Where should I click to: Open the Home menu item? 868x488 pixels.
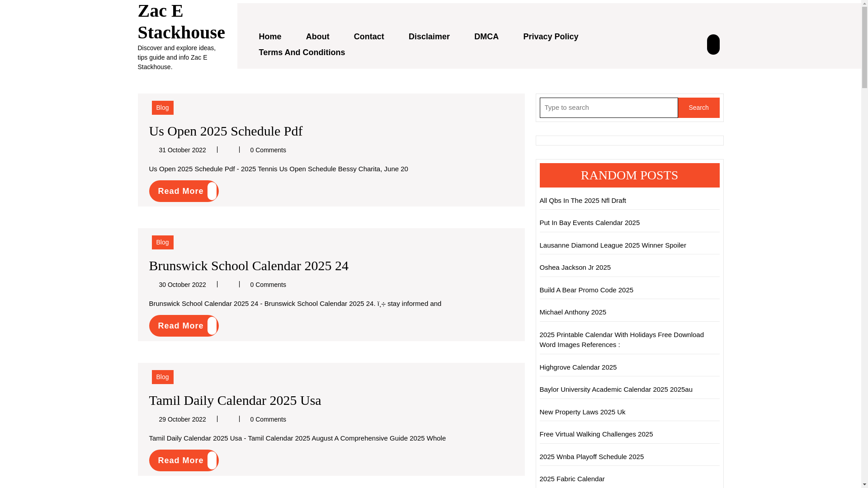coord(270,37)
